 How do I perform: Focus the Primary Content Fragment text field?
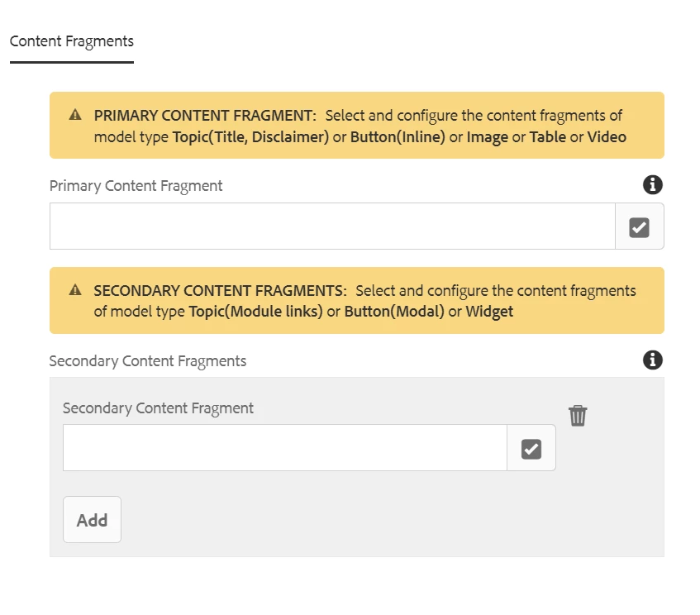tap(332, 226)
